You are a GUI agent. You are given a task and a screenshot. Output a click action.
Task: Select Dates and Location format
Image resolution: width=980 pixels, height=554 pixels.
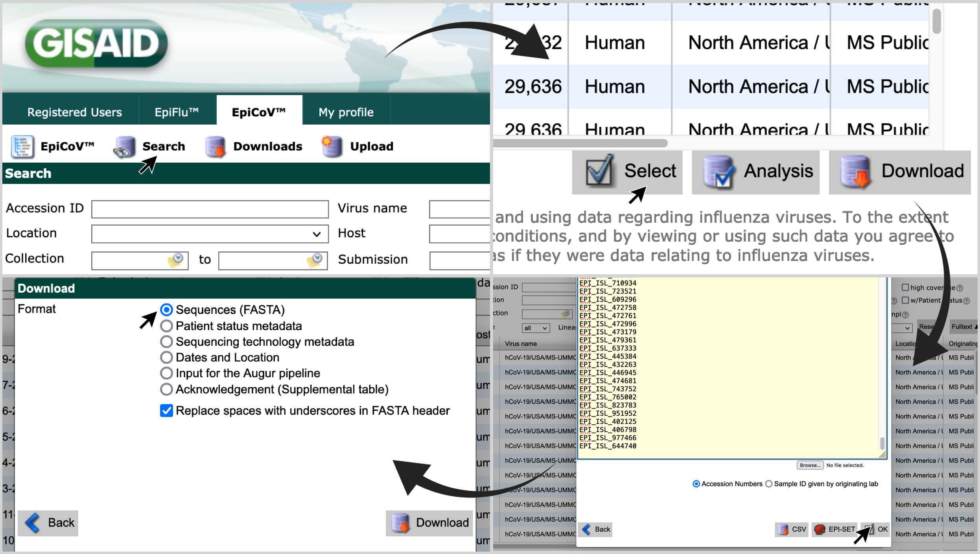pos(166,357)
